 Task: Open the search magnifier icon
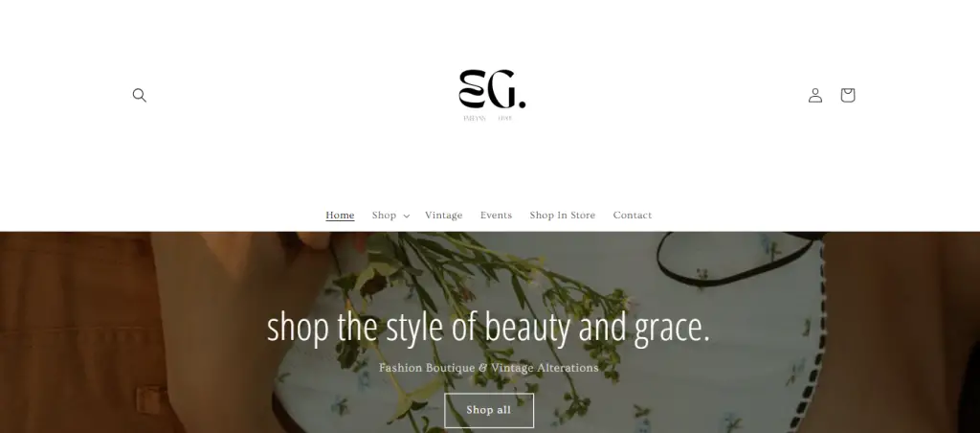pos(140,95)
